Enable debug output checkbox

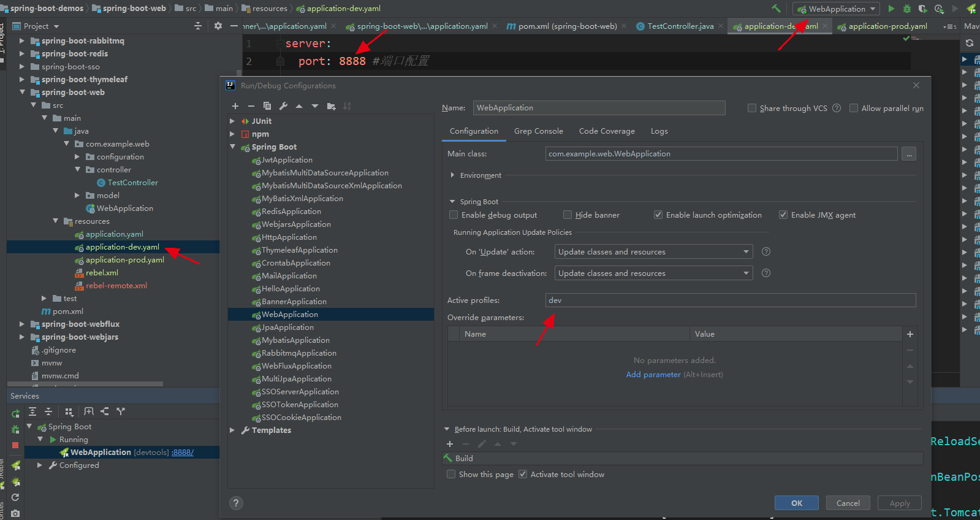pyautogui.click(x=454, y=215)
